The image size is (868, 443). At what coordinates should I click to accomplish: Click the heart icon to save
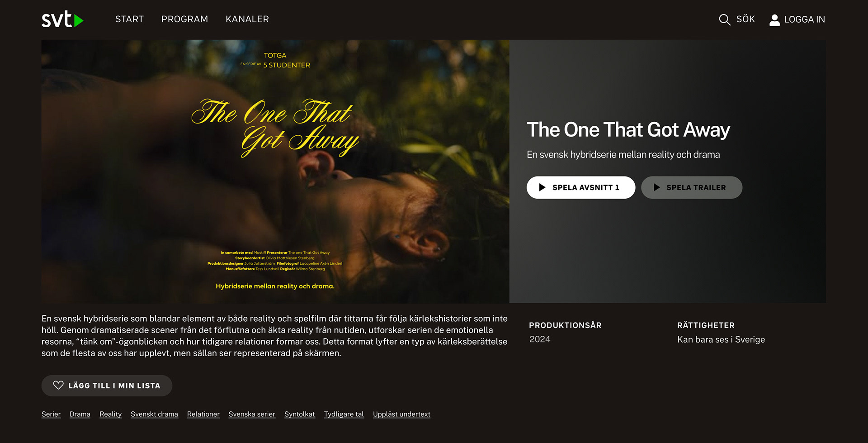tap(58, 385)
